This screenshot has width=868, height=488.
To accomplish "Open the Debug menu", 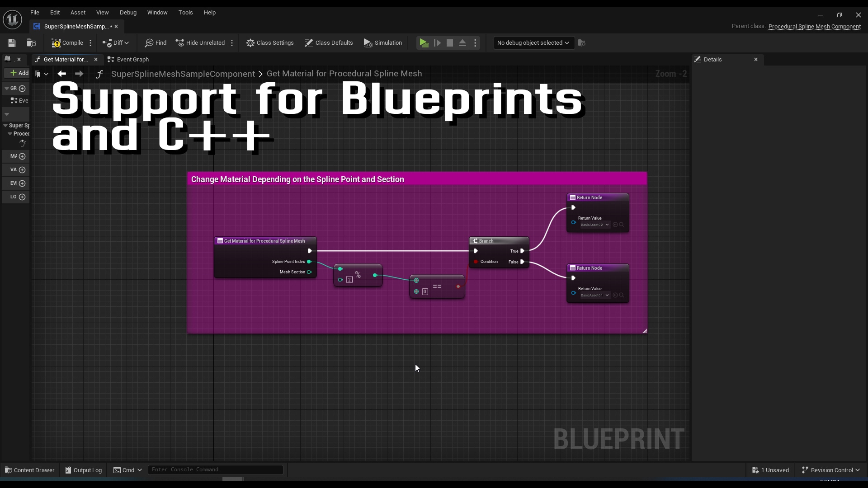I will point(128,13).
